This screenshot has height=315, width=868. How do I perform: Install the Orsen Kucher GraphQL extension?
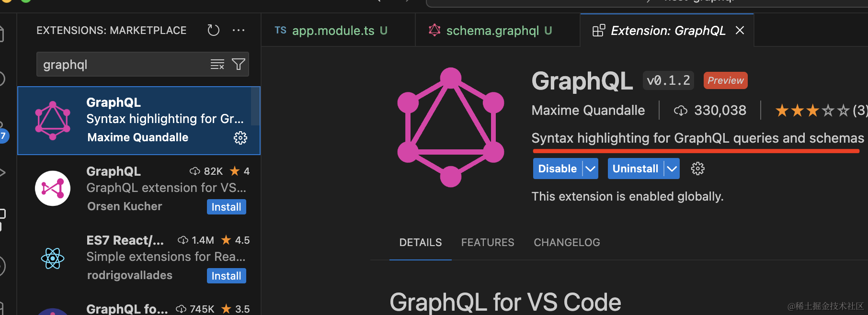[226, 207]
